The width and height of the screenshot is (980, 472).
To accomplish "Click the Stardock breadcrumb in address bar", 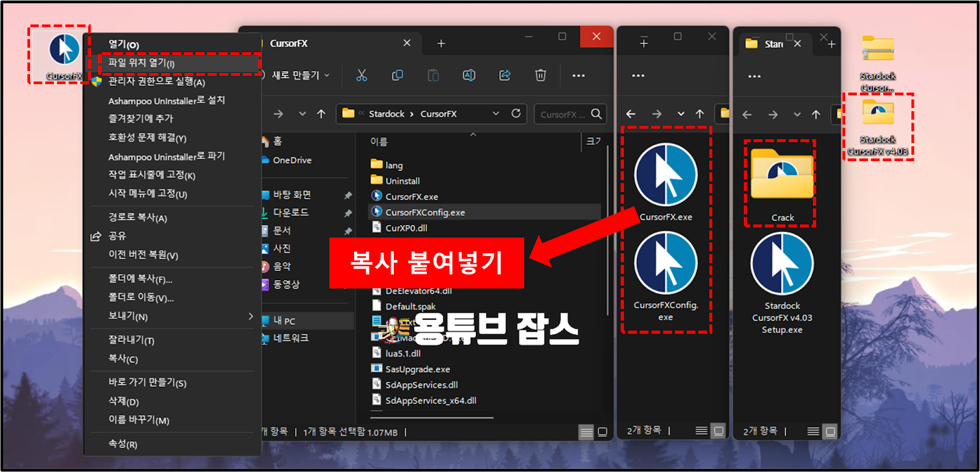I will click(x=386, y=114).
